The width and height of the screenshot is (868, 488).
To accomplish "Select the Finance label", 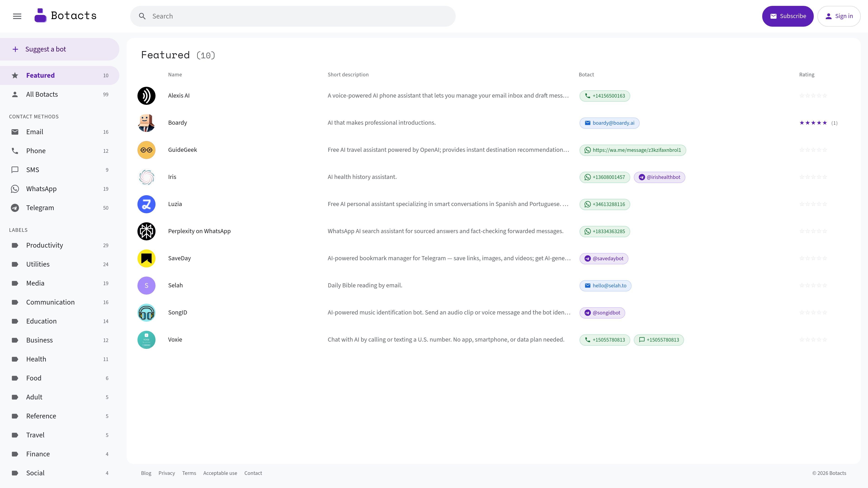I will [x=60, y=454].
